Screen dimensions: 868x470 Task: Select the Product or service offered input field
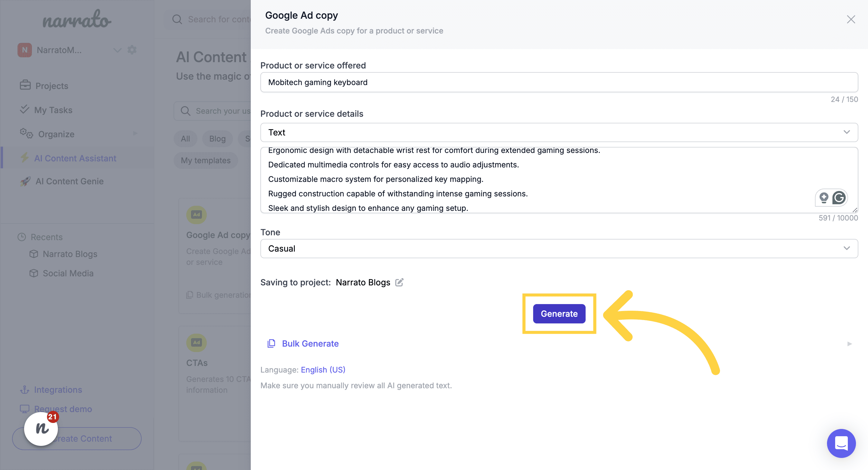coord(559,82)
